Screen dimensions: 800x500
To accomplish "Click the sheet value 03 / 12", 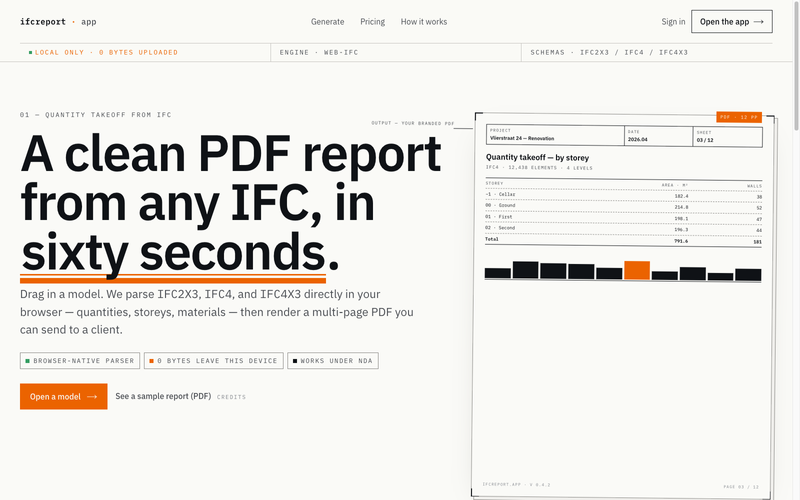I will click(705, 140).
